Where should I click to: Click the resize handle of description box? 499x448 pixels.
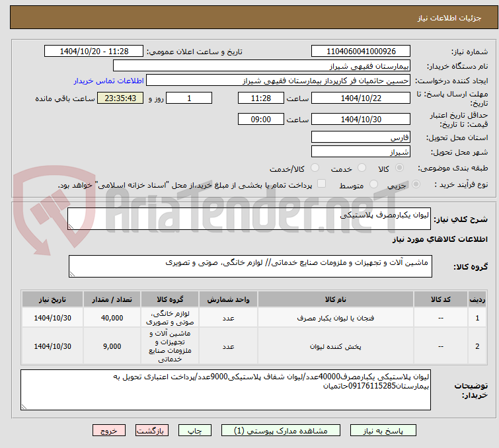71,226
